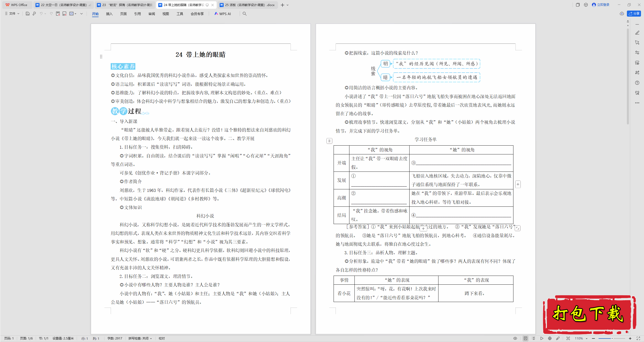Open the tab list dropdown next to new tab
644x342 pixels.
pyautogui.click(x=288, y=5)
